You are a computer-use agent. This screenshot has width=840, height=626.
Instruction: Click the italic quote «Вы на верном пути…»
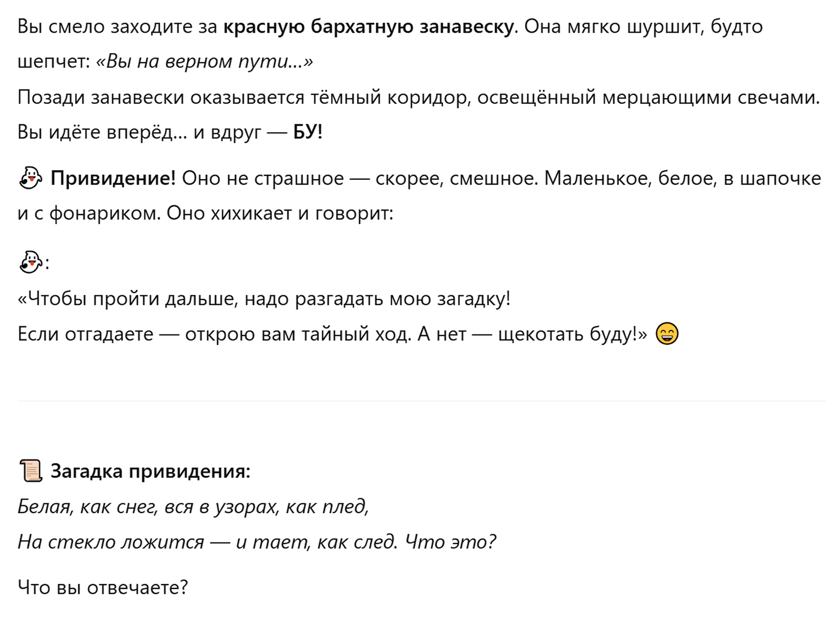pyautogui.click(x=204, y=61)
